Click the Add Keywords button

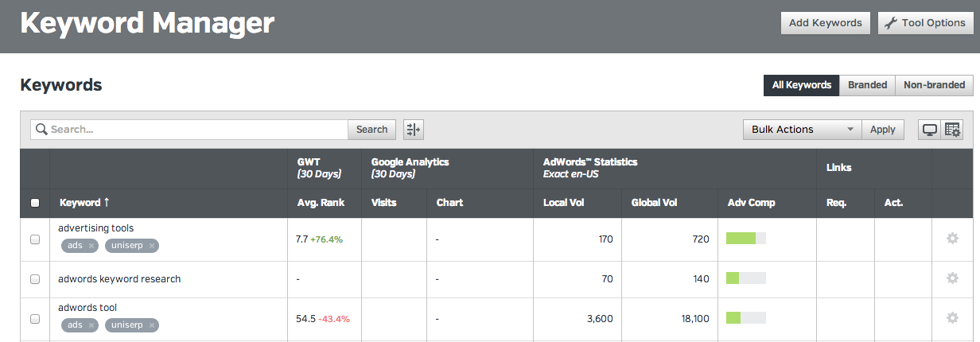(825, 23)
